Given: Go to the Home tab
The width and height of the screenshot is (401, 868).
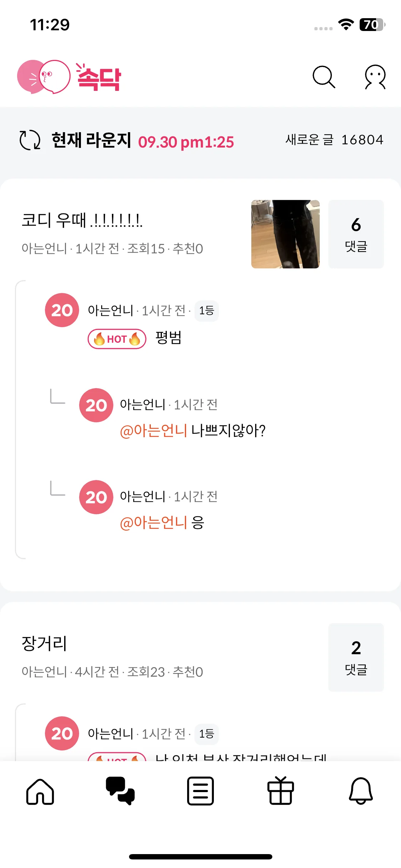Looking at the screenshot, I should coord(40,791).
